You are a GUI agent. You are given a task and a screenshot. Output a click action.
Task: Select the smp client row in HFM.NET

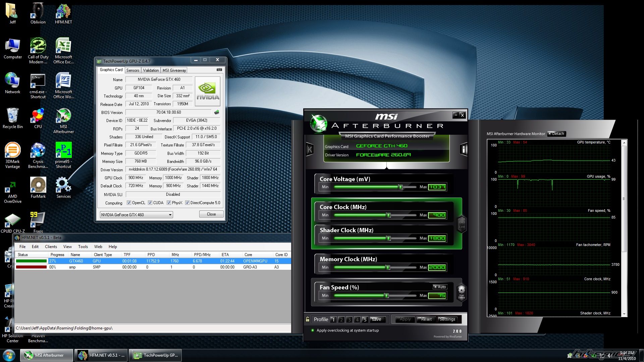[153, 267]
